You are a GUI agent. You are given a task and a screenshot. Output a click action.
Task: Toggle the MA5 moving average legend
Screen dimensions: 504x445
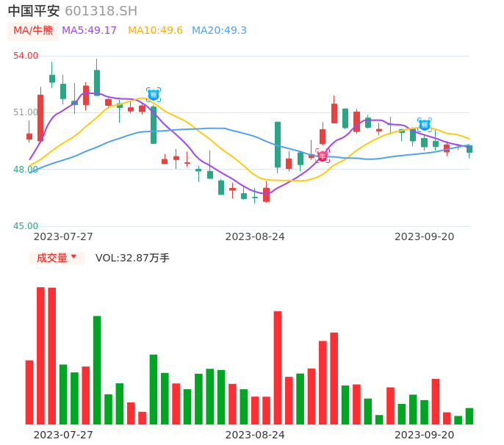pyautogui.click(x=89, y=31)
